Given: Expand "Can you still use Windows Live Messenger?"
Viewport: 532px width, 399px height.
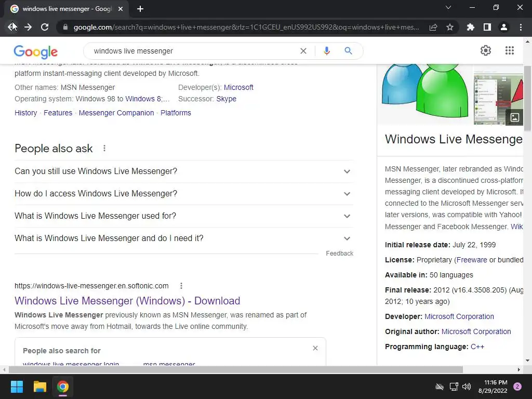Looking at the screenshot, I should click(x=184, y=171).
